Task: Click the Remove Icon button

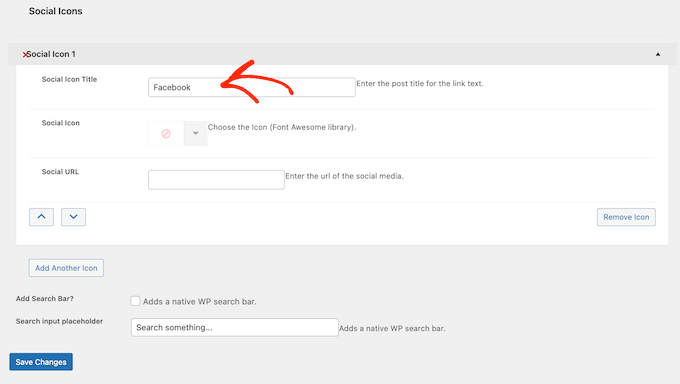Action: (x=626, y=217)
